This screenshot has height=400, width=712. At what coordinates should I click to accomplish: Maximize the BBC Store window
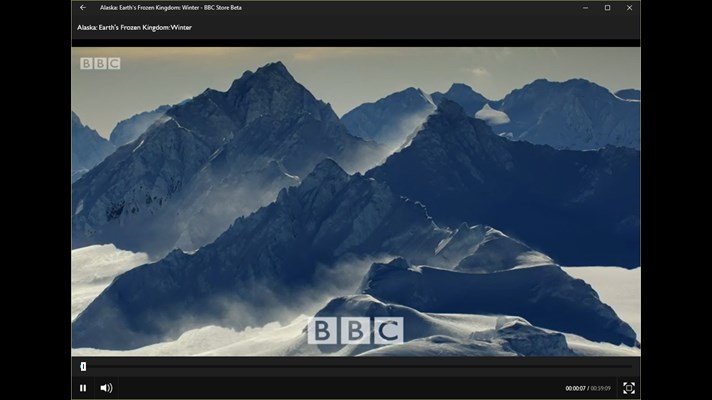coord(608,8)
